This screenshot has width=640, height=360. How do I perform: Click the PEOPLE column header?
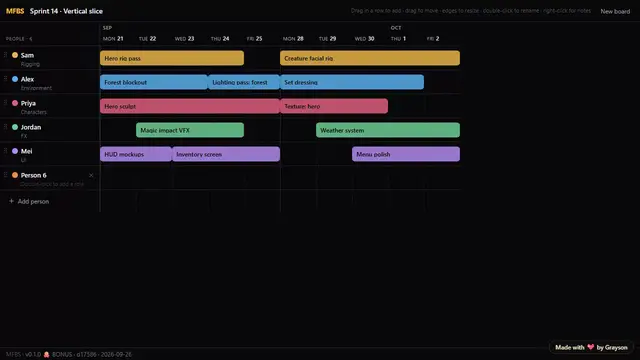click(19, 39)
